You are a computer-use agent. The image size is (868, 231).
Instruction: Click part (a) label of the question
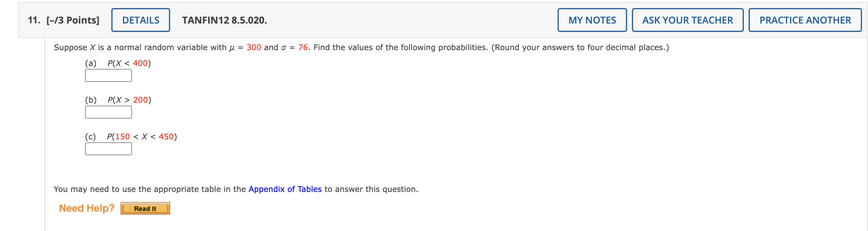[90, 63]
